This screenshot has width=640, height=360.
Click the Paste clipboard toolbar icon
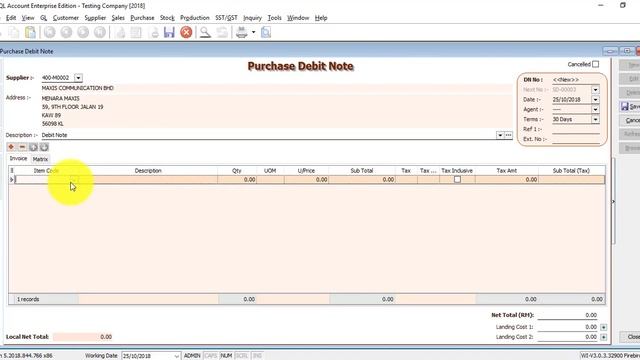(x=30, y=32)
